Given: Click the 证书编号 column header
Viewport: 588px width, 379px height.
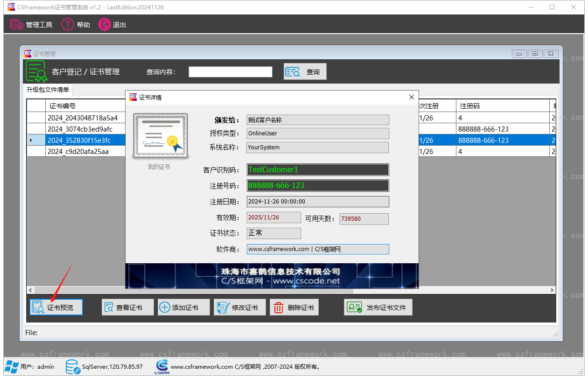Looking at the screenshot, I should (x=85, y=106).
